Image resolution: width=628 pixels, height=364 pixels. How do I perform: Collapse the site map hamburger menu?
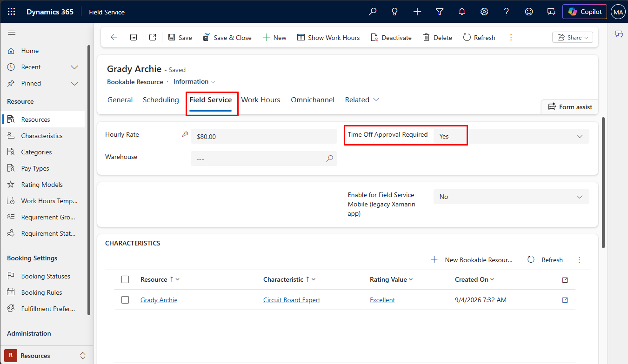(x=12, y=33)
